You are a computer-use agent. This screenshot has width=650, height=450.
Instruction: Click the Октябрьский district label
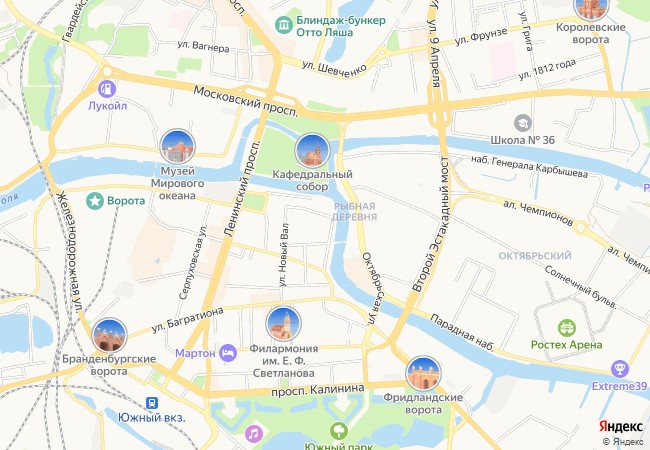click(x=535, y=256)
